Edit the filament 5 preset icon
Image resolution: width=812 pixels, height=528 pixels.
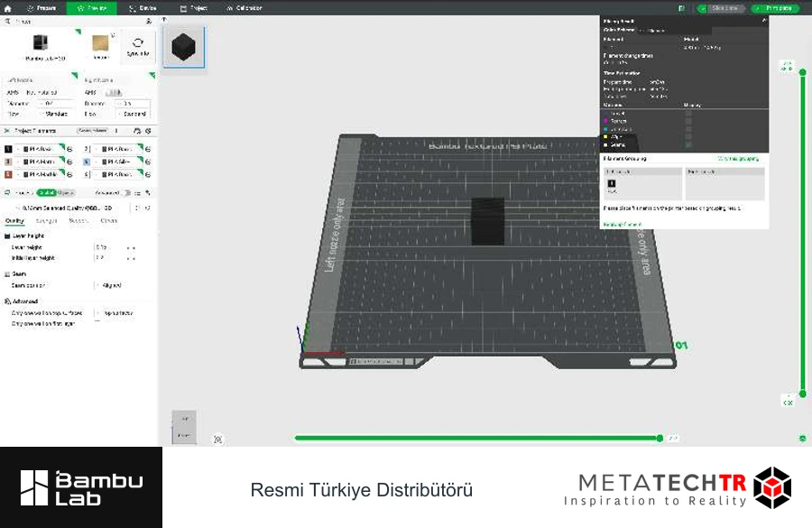click(x=69, y=174)
